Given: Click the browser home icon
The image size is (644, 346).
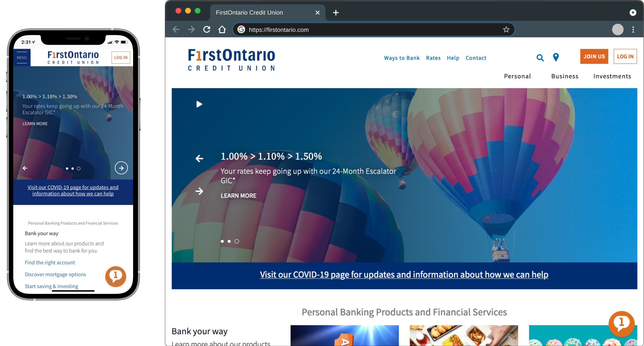Looking at the screenshot, I should pos(222,29).
